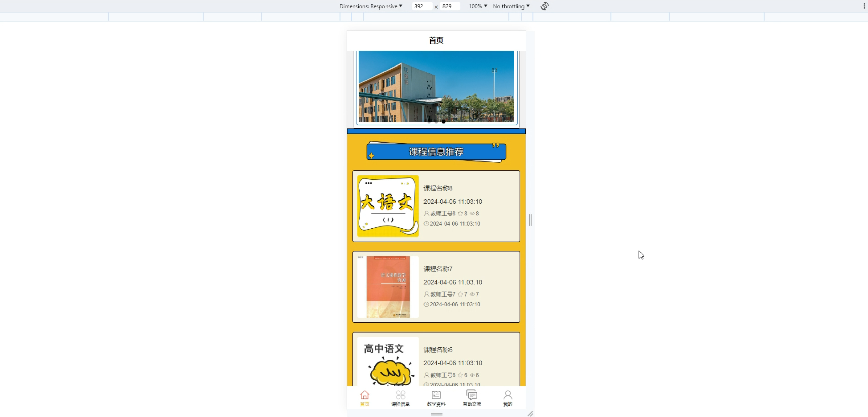The width and height of the screenshot is (868, 417).
Task: Click the 大语文 course thumbnail
Action: pos(388,206)
